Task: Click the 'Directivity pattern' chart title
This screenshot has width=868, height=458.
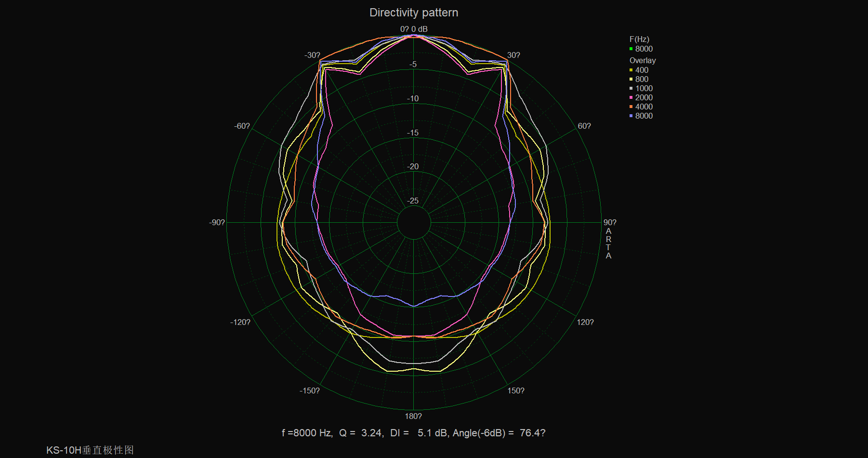Action: 414,13
